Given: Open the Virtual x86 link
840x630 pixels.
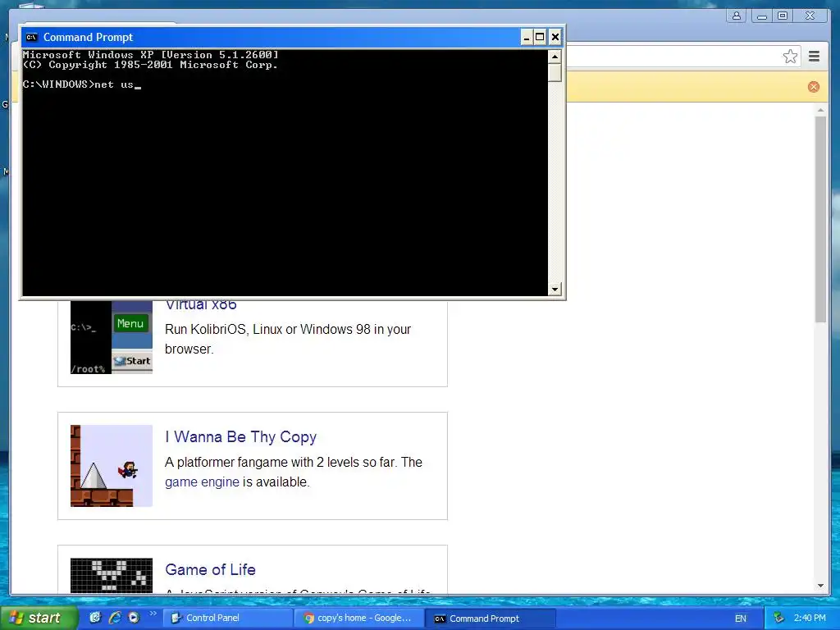Looking at the screenshot, I should pyautogui.click(x=201, y=305).
